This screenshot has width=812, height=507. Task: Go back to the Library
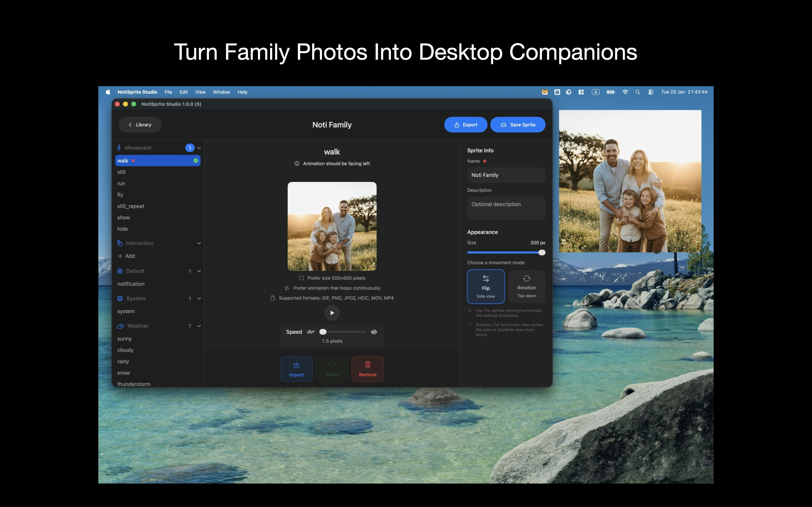pyautogui.click(x=140, y=124)
